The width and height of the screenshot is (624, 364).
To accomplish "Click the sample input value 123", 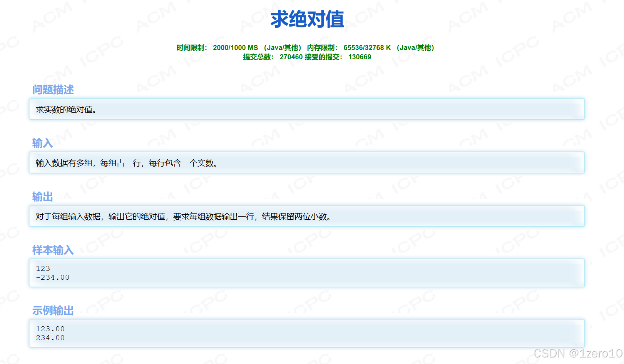I will [43, 269].
